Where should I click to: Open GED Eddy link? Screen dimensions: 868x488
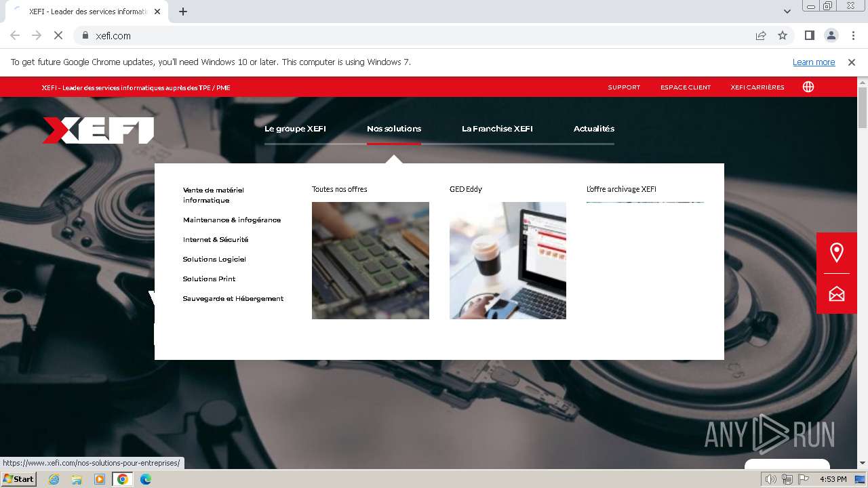point(466,189)
